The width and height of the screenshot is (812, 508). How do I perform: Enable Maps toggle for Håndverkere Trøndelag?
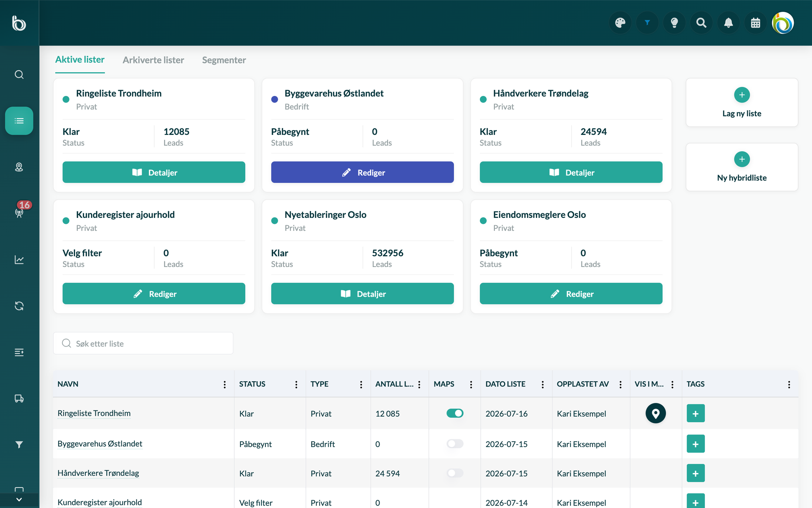pyautogui.click(x=455, y=473)
